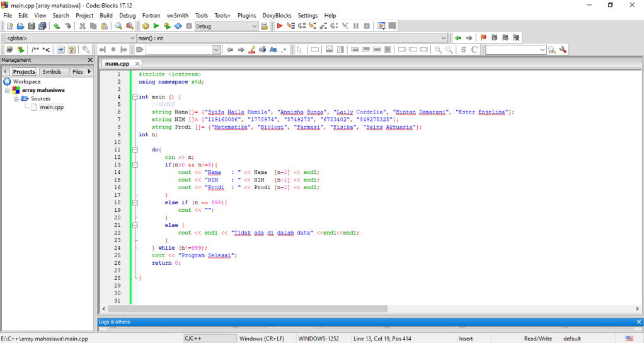
Task: Collapse the int main code fold marker
Action: [135, 97]
